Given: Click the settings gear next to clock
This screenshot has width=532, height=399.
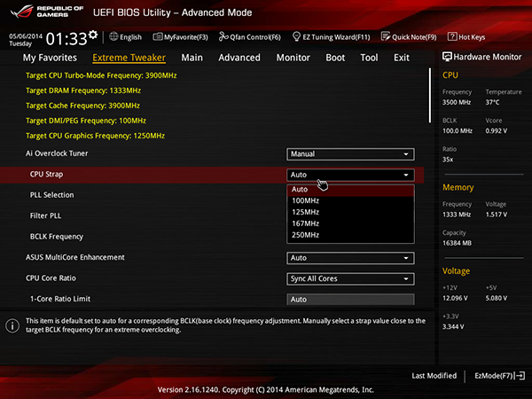Looking at the screenshot, I should pos(93,35).
